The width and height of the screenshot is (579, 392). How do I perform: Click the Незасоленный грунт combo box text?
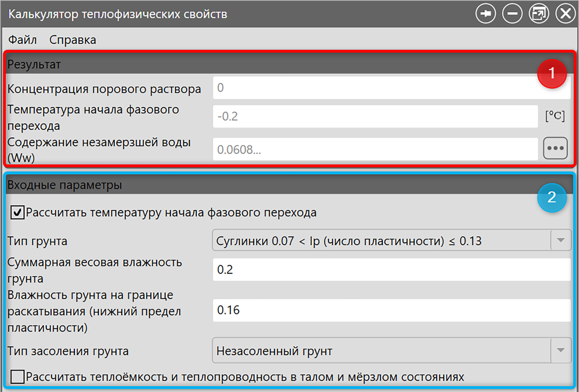pyautogui.click(x=274, y=351)
